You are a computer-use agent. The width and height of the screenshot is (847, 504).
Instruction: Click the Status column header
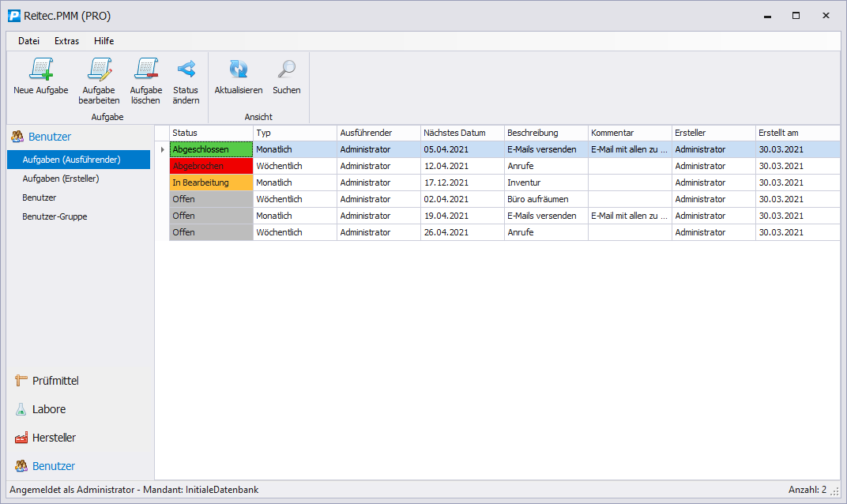pos(210,133)
